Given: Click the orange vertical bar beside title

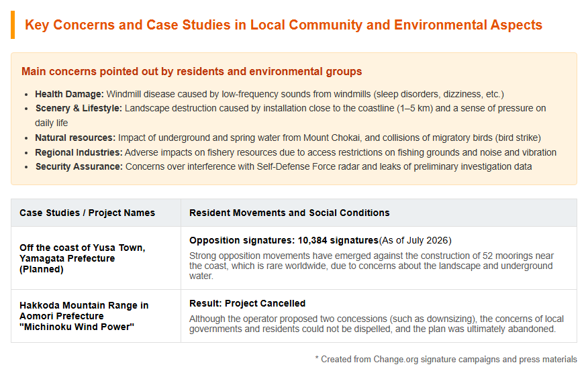Looking at the screenshot, I should (13, 25).
